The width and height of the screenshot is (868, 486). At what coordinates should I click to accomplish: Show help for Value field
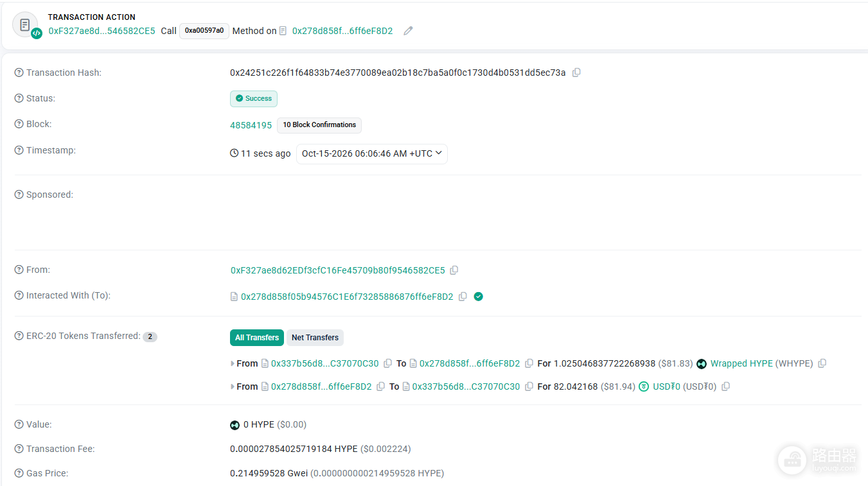tap(19, 424)
